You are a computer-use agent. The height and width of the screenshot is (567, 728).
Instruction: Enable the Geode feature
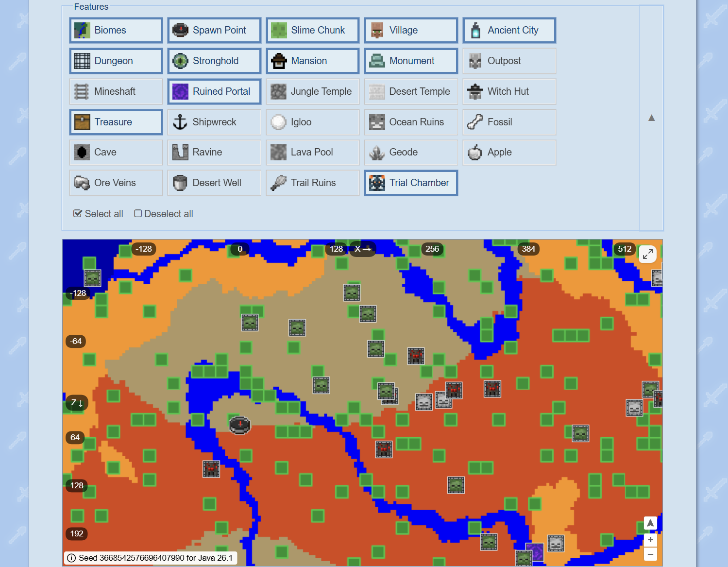click(411, 152)
